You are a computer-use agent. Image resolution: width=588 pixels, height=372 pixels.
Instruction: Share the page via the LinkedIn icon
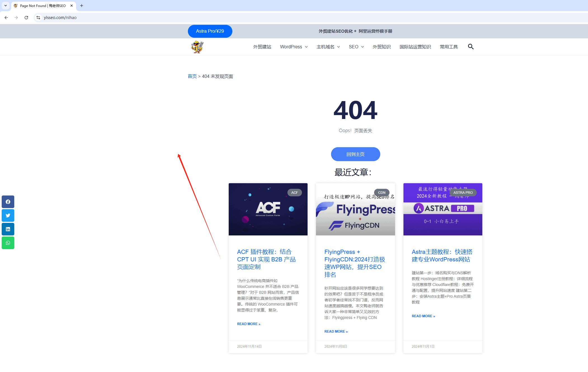tap(8, 229)
